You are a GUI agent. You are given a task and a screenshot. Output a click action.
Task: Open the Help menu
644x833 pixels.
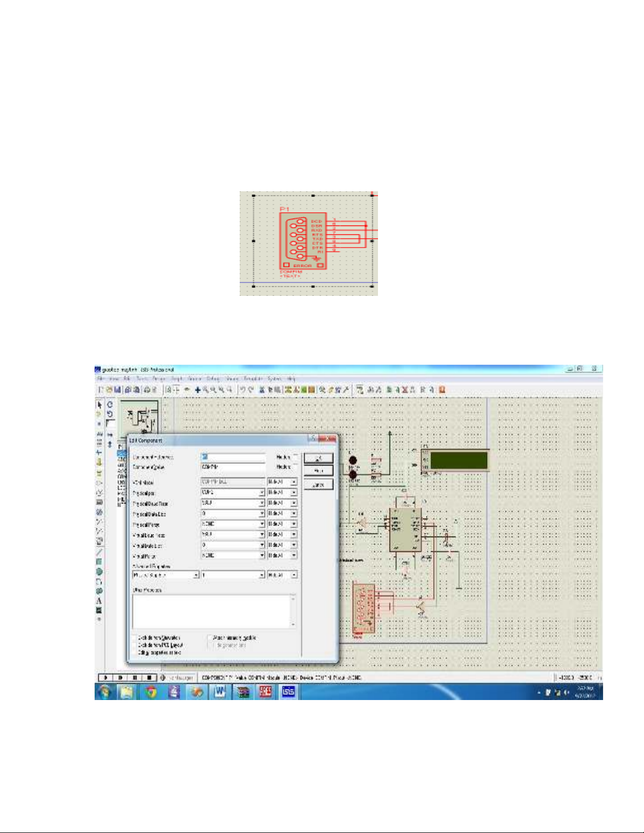tap(291, 378)
